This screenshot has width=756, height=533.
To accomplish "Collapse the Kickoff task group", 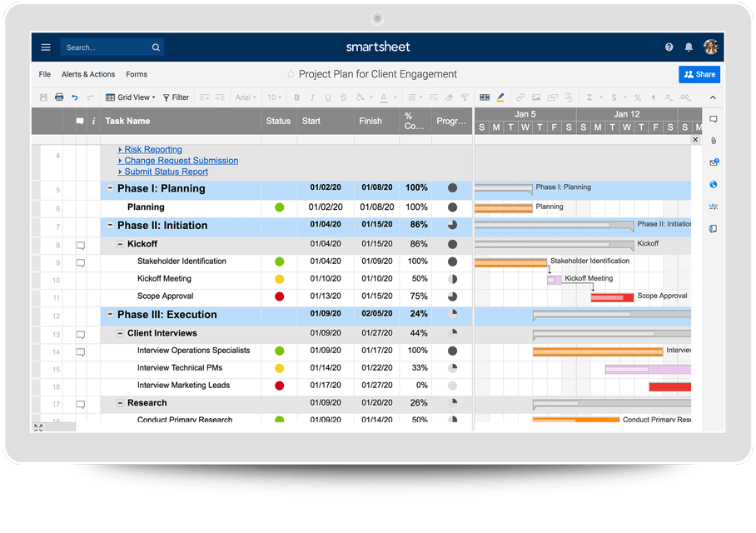I will [x=121, y=243].
